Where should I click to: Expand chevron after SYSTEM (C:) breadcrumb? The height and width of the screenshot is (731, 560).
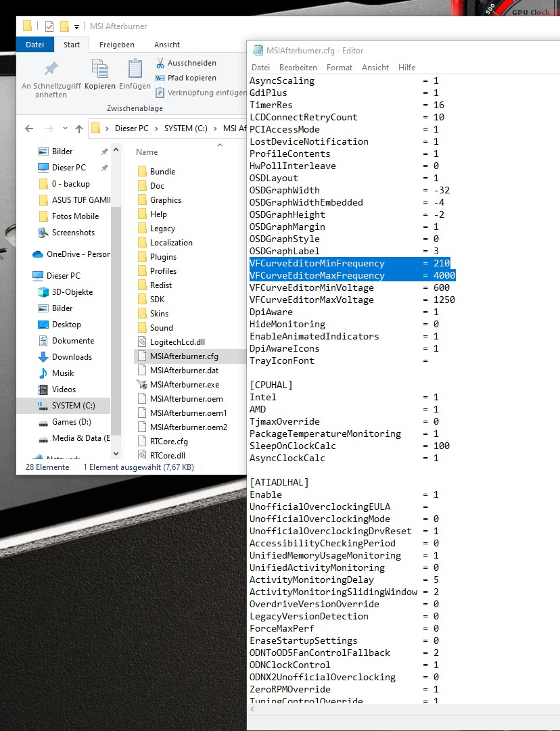[216, 128]
